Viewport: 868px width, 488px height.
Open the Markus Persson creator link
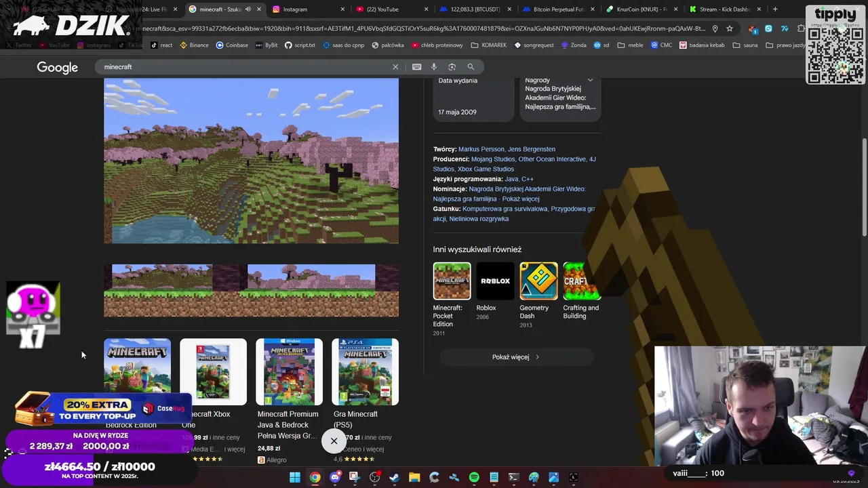pos(481,149)
